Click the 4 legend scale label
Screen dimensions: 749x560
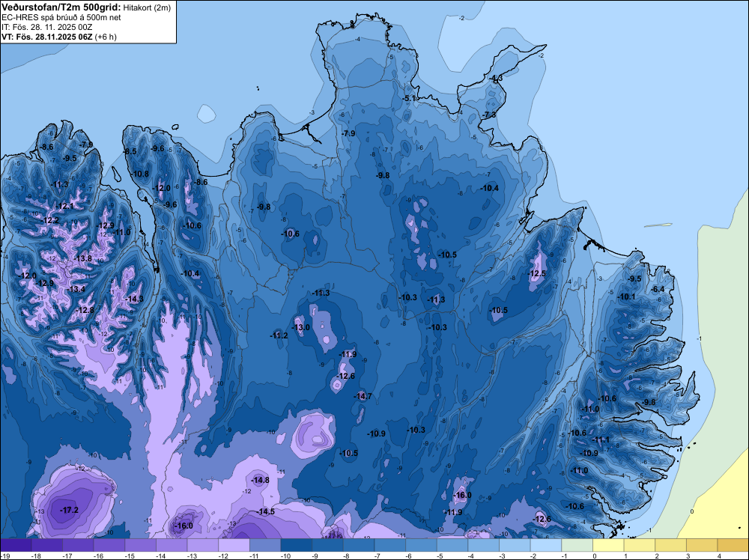pyautogui.click(x=719, y=556)
